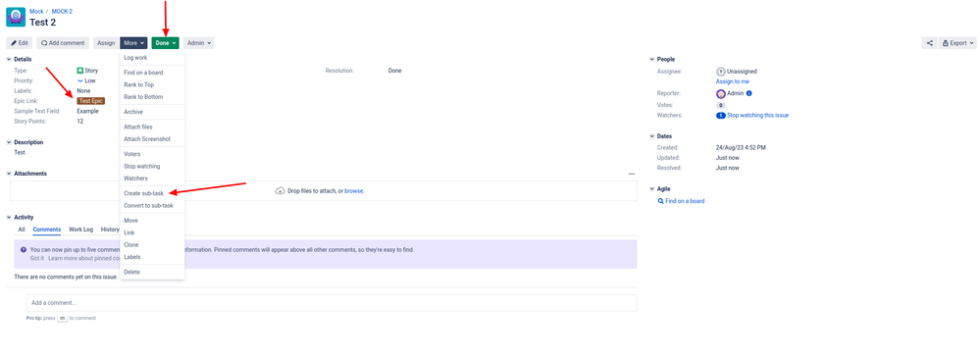Click the watchers count badge
Viewport: 980px width, 360px height.
coord(721,116)
